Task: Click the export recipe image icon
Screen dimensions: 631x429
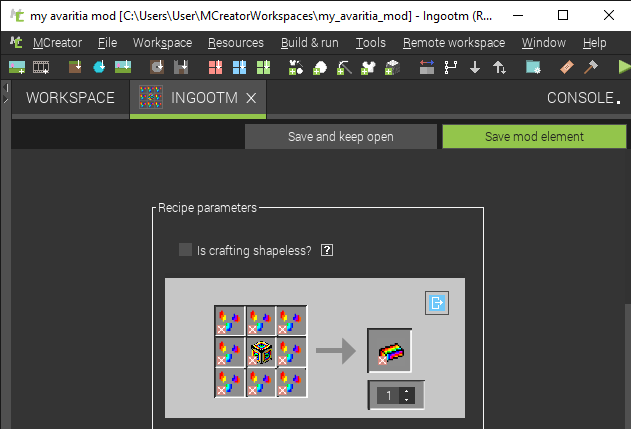Action: [x=436, y=303]
